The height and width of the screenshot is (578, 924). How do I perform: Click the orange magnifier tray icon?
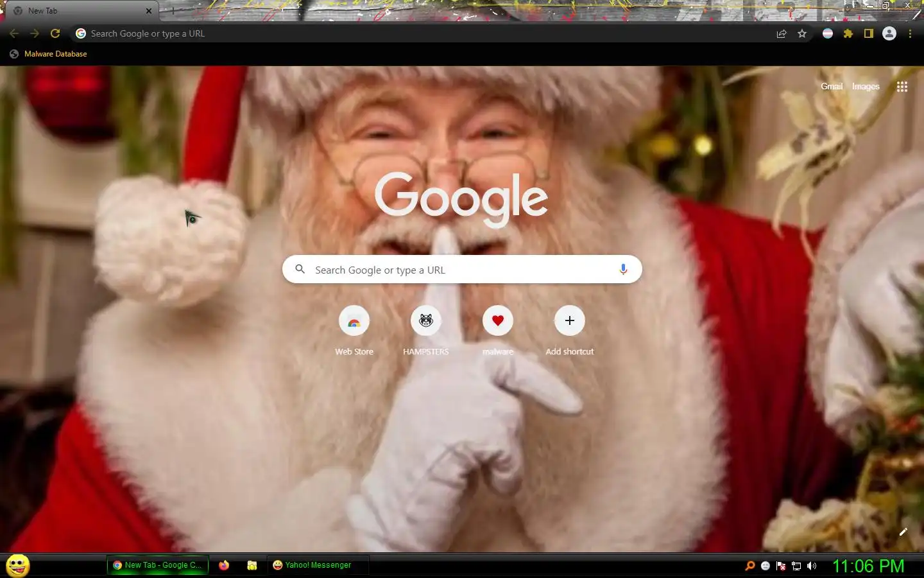[749, 566]
